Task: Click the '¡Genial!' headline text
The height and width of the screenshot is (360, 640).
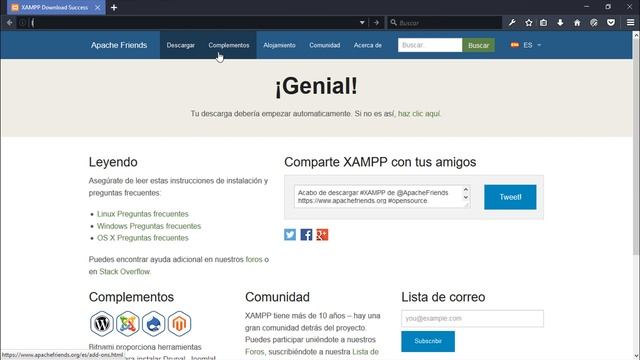Action: tap(316, 86)
